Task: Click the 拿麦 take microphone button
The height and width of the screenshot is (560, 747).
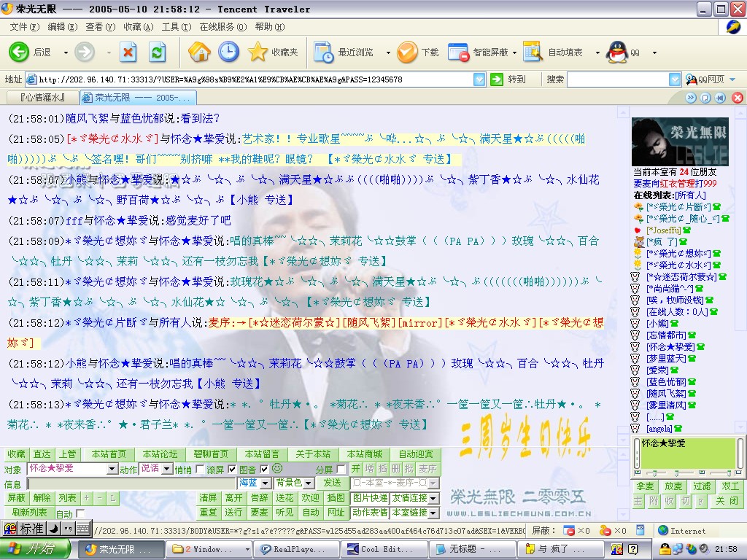Action: pyautogui.click(x=645, y=486)
